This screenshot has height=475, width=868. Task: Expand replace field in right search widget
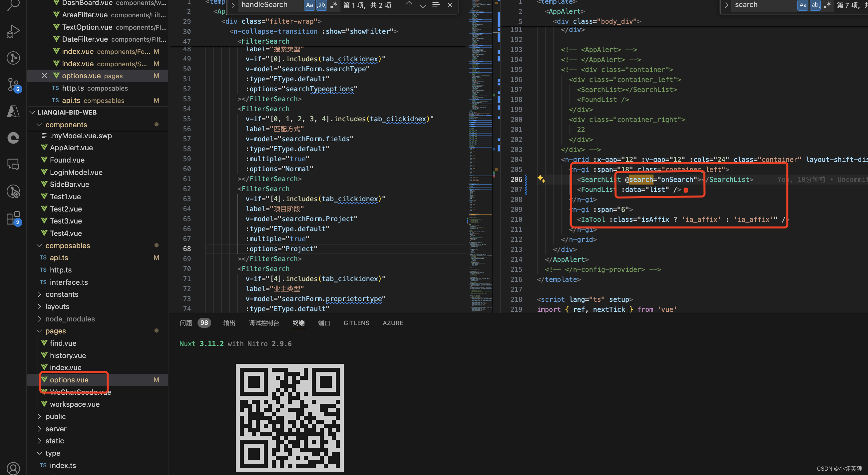(726, 5)
